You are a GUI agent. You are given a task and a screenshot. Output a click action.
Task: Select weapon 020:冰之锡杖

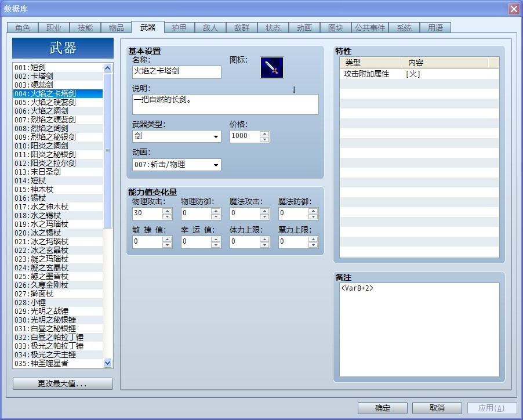pos(58,233)
